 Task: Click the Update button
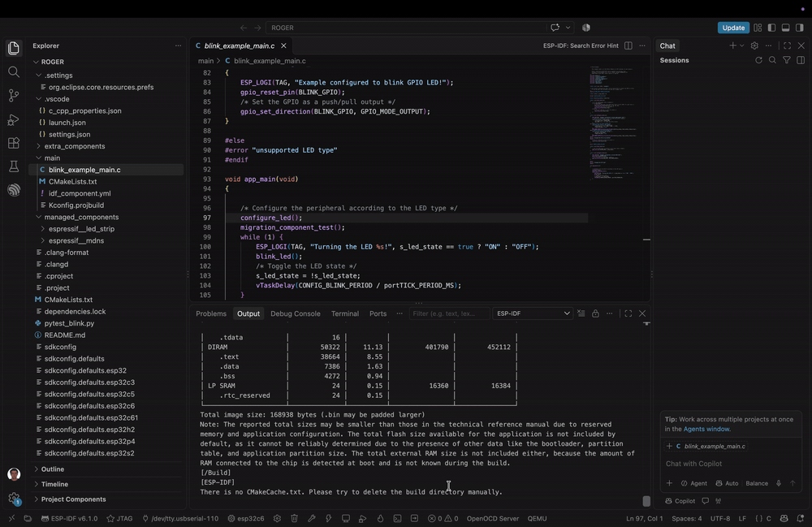(x=733, y=28)
